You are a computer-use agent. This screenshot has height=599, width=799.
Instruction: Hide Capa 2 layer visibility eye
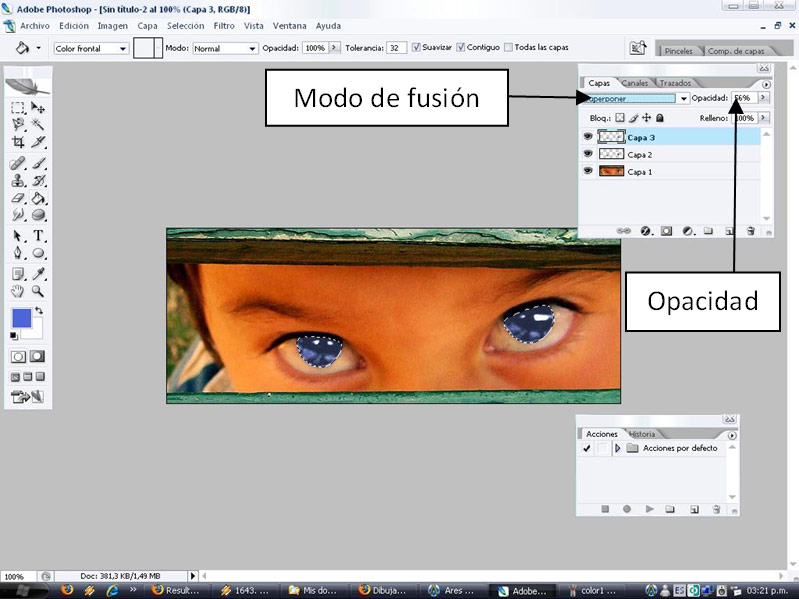[588, 153]
